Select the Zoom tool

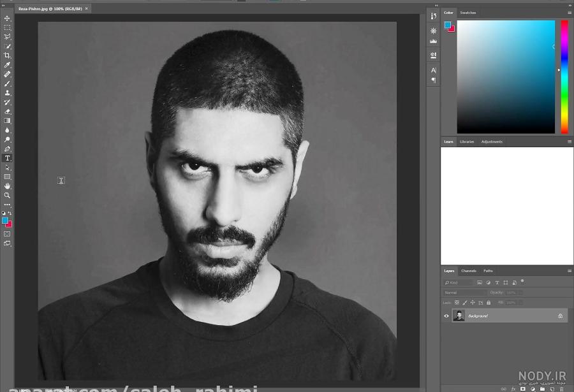click(x=7, y=196)
